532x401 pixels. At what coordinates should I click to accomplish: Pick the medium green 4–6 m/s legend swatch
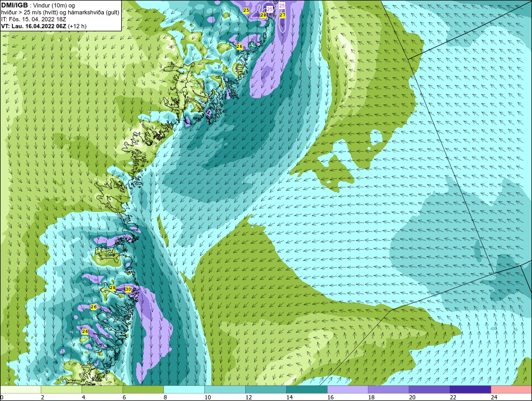[103, 389]
